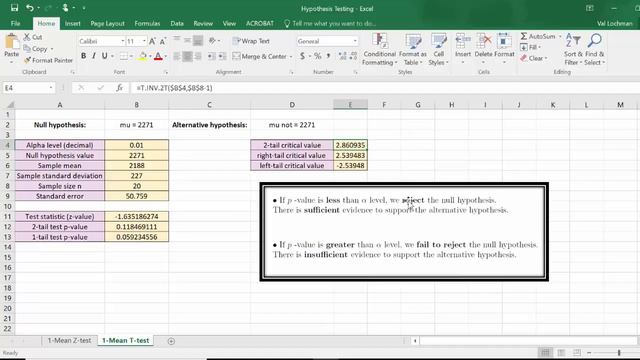Switch to the Insert ribbon tab
Screen dimensions: 640x360
73,24
